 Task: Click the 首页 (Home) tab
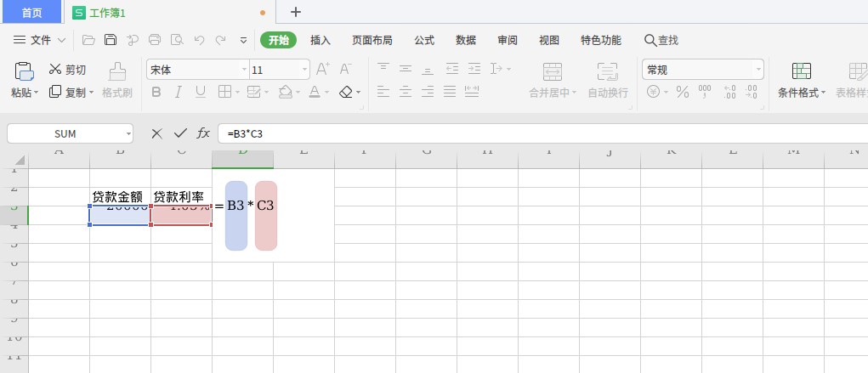click(x=32, y=12)
